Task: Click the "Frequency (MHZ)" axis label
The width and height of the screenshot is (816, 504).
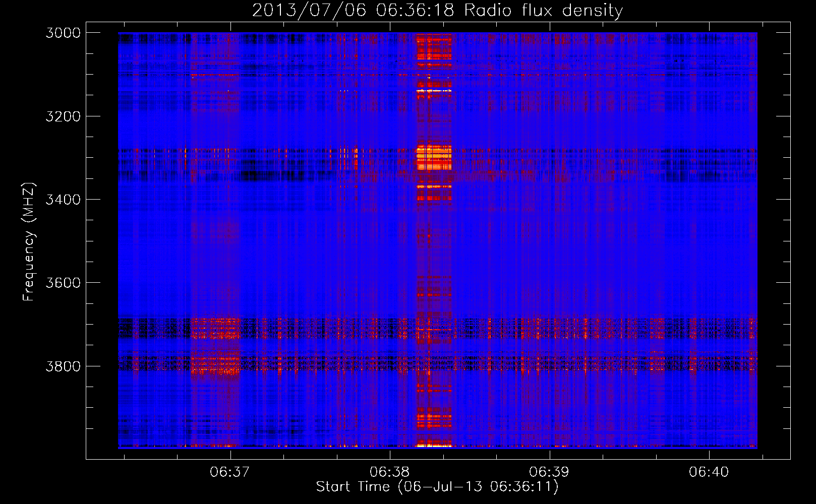Action: 29,242
